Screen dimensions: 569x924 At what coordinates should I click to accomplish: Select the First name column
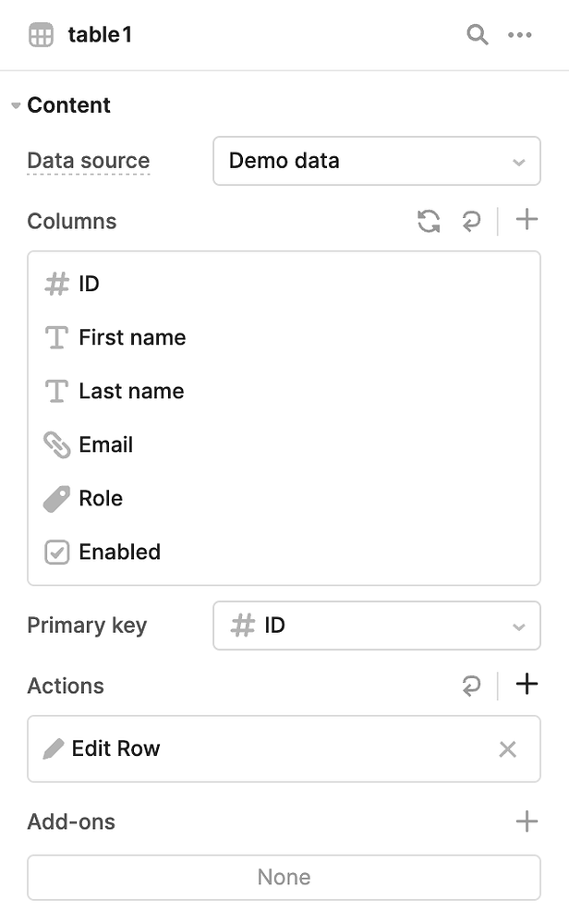(x=132, y=337)
